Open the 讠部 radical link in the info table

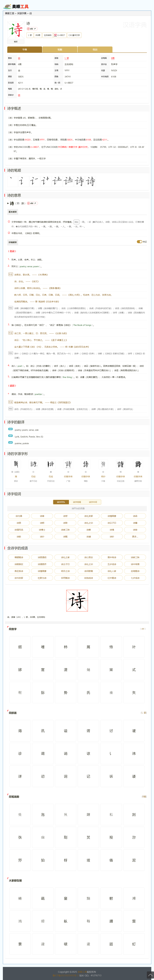pyautogui.click(x=67, y=58)
